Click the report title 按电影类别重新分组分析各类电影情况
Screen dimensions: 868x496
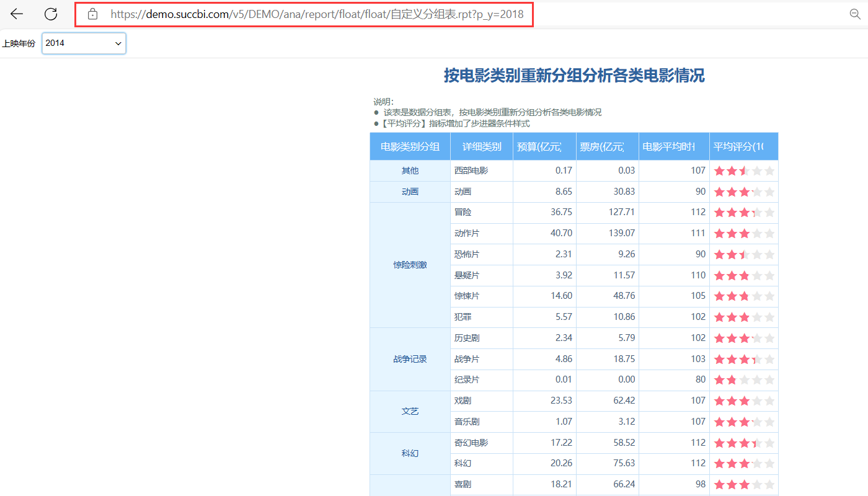(573, 76)
